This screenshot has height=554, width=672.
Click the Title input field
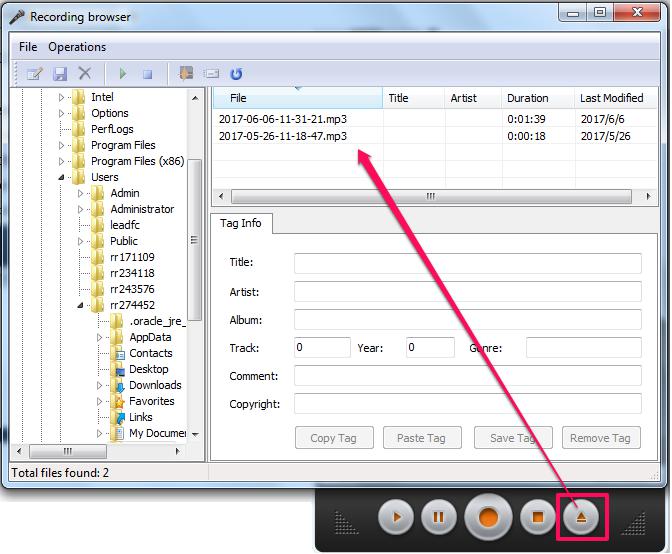467,263
